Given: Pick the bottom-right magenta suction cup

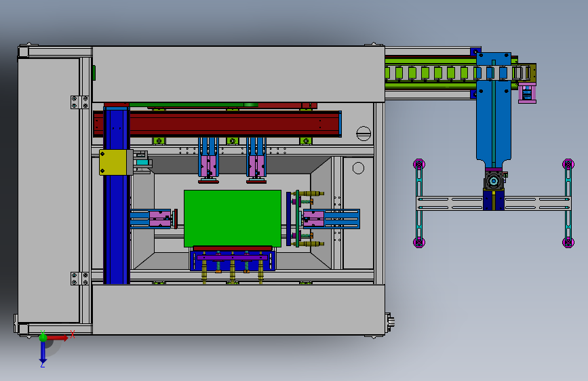Looking at the screenshot, I should pos(568,242).
